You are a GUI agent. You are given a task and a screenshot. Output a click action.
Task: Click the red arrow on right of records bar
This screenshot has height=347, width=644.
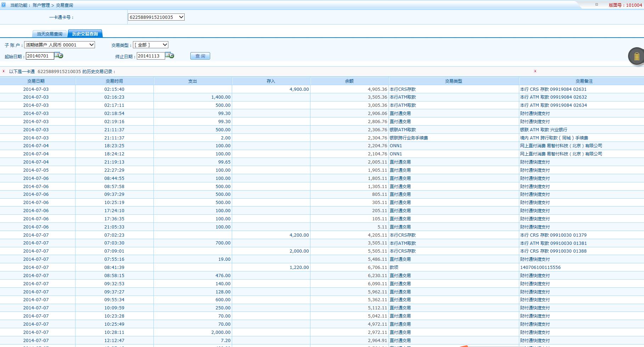535,71
